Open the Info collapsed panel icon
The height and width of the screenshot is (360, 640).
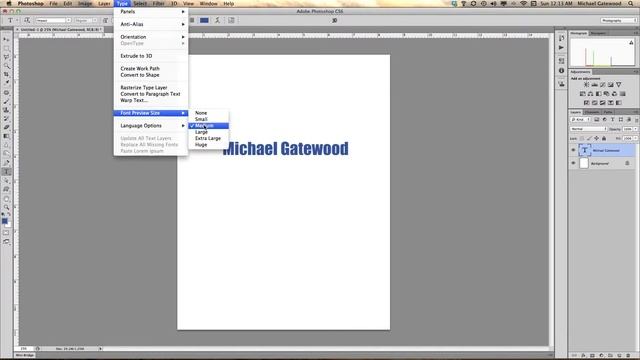[561, 71]
